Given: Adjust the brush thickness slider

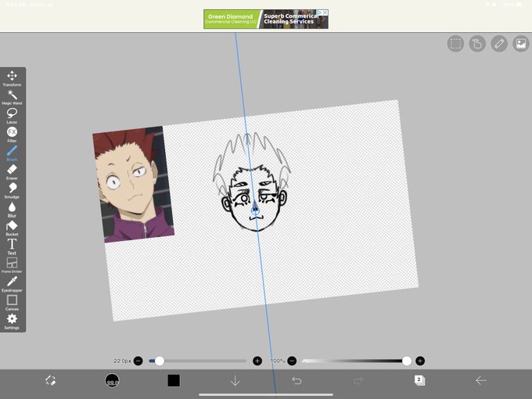Looking at the screenshot, I should click(197, 361).
